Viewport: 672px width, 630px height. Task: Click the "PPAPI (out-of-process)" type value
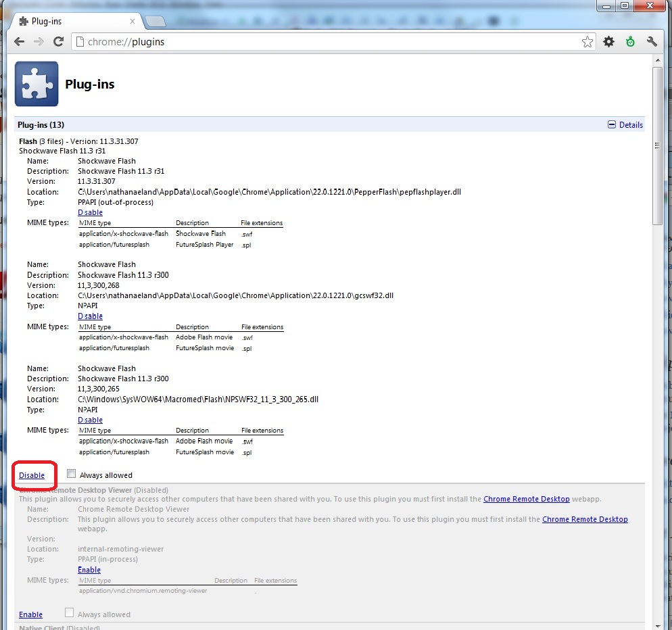point(116,202)
